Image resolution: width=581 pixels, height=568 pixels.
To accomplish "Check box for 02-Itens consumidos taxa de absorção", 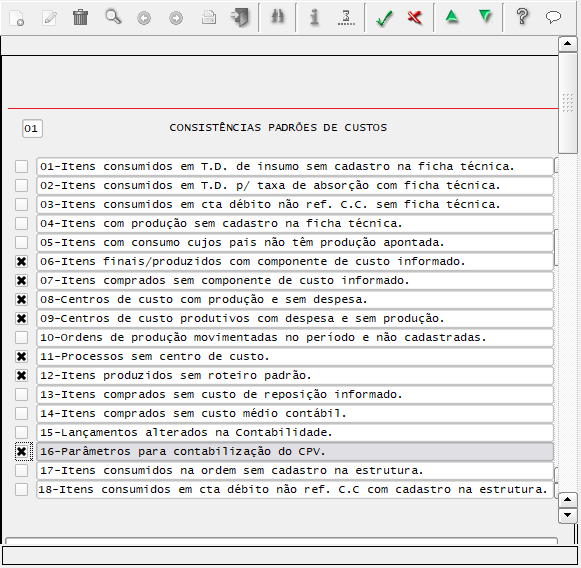I will 21,185.
